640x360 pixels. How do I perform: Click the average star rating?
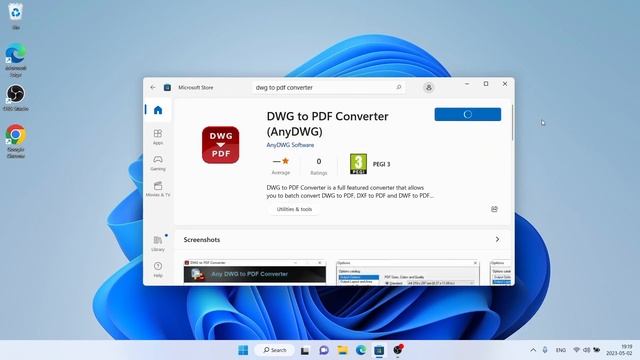click(281, 165)
